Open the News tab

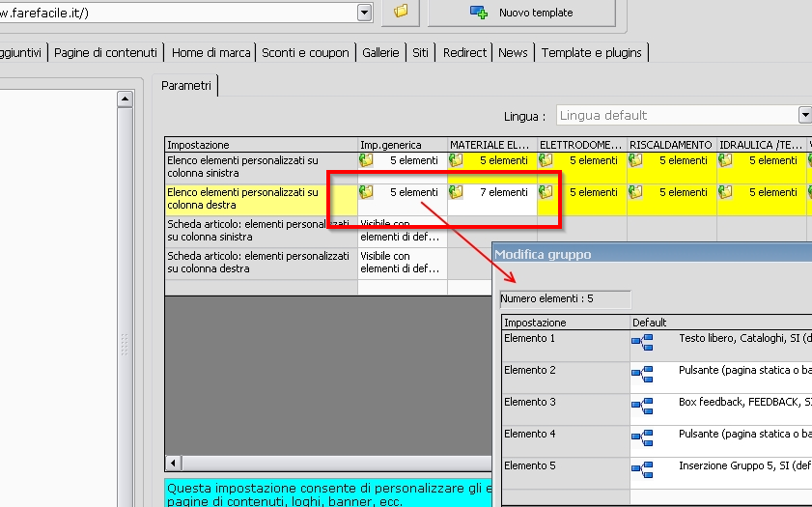click(513, 53)
